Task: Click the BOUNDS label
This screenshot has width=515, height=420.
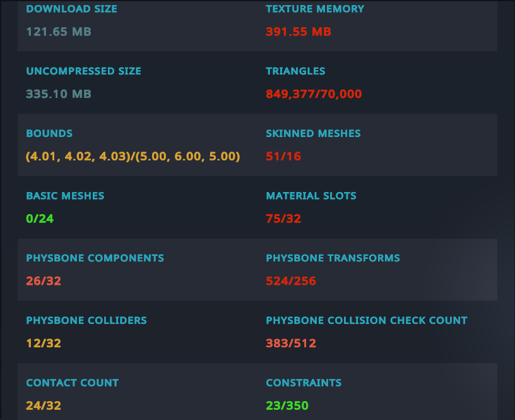Action: [x=49, y=133]
